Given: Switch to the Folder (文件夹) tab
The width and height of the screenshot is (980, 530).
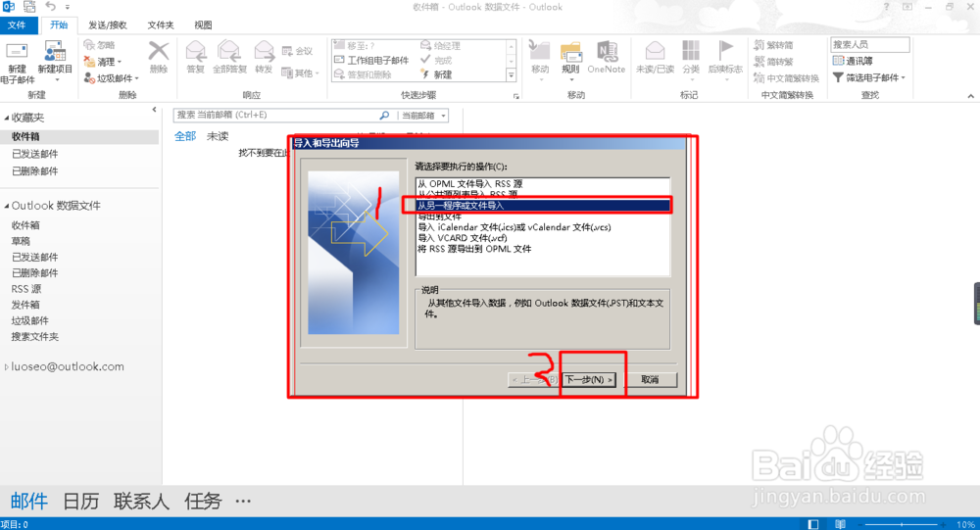Looking at the screenshot, I should 161,25.
